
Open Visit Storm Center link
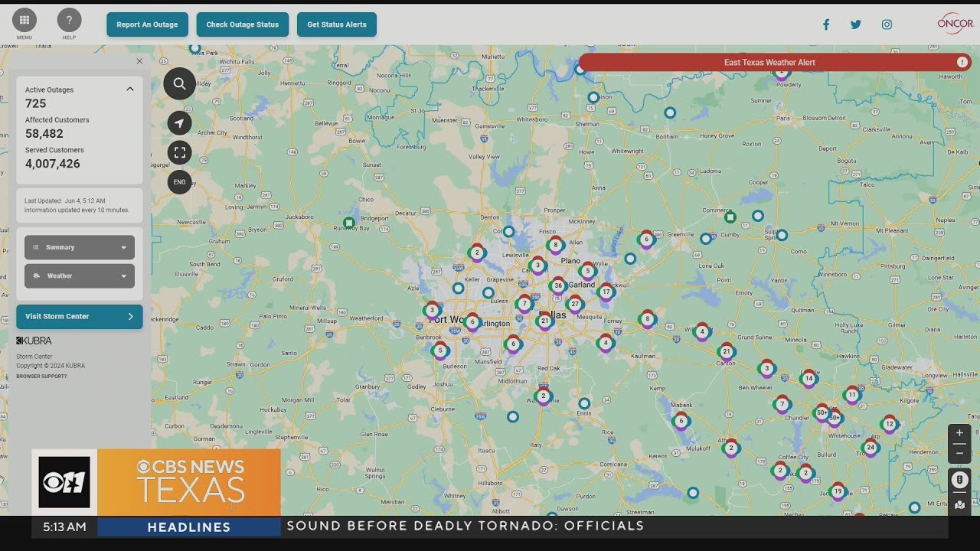coord(80,316)
